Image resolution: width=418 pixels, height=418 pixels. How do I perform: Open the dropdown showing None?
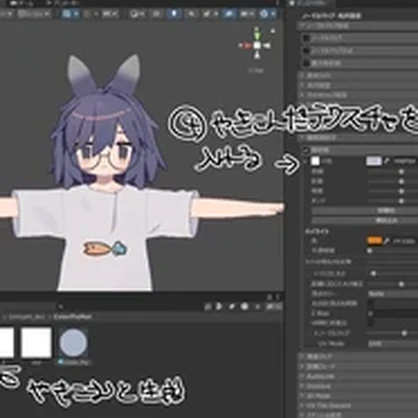coord(393,294)
